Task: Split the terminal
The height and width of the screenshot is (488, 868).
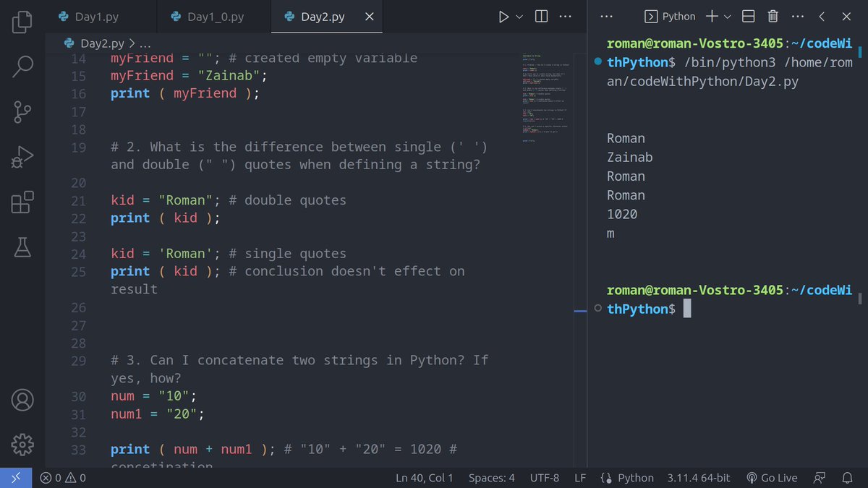Action: [749, 17]
